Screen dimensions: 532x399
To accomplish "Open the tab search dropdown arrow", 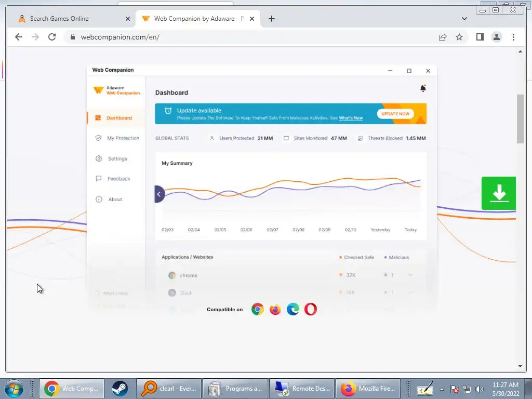I will click(464, 19).
